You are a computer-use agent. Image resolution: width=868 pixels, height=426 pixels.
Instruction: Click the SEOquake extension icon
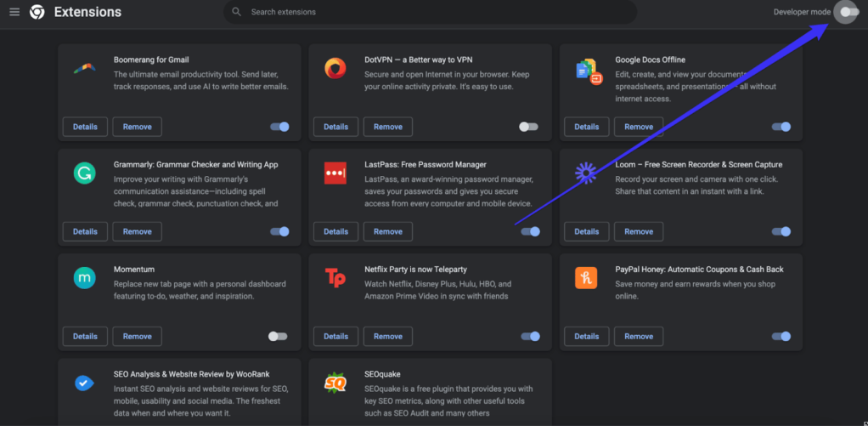point(335,383)
